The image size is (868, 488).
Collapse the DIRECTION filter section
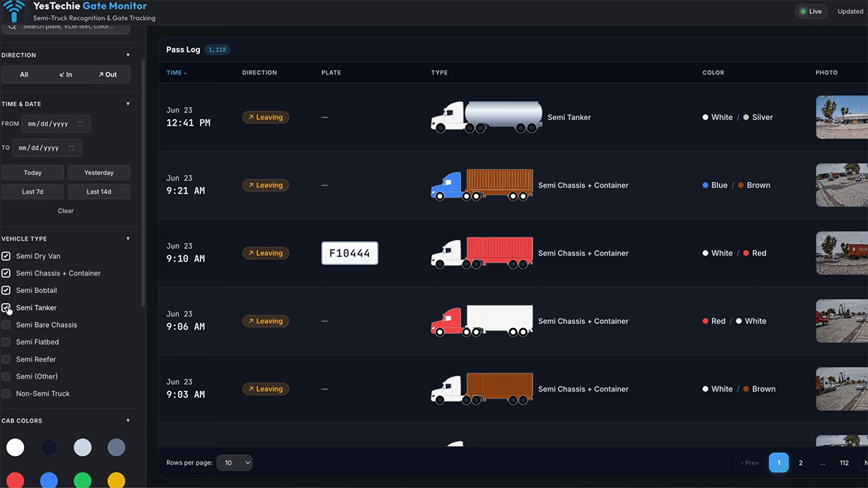tap(128, 55)
